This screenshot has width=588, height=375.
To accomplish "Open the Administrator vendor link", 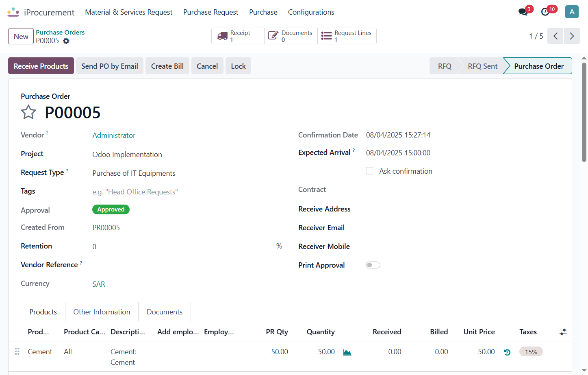I will (x=114, y=135).
